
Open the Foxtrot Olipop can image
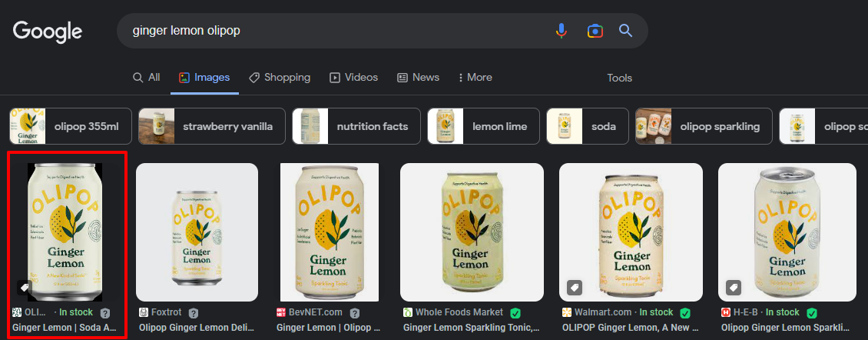[x=197, y=232]
